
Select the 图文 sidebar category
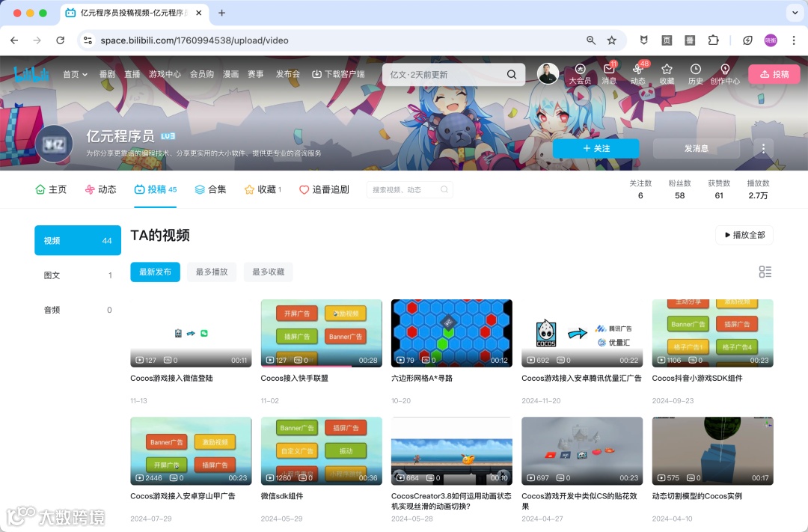click(x=78, y=275)
